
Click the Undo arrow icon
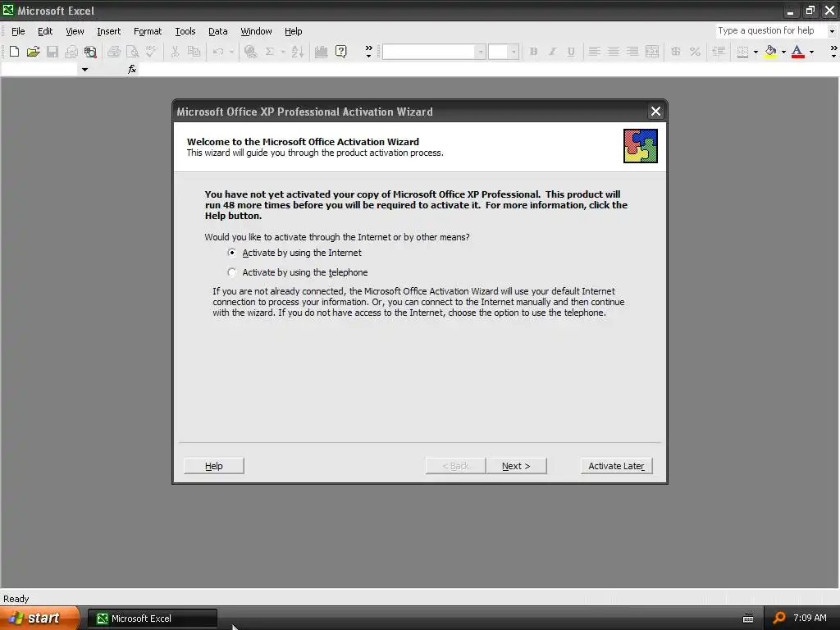pyautogui.click(x=218, y=52)
